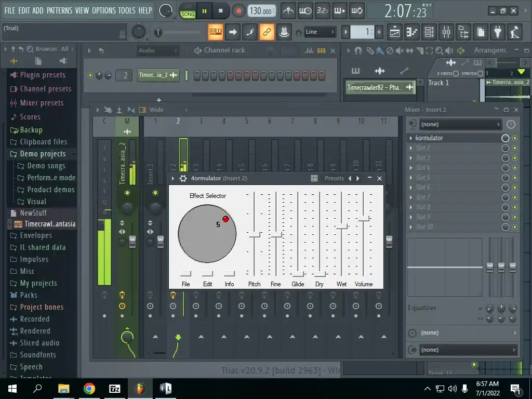This screenshot has width=532, height=399.
Task: Toggle the 4ormulator slot enable LED
Action: tap(515, 138)
